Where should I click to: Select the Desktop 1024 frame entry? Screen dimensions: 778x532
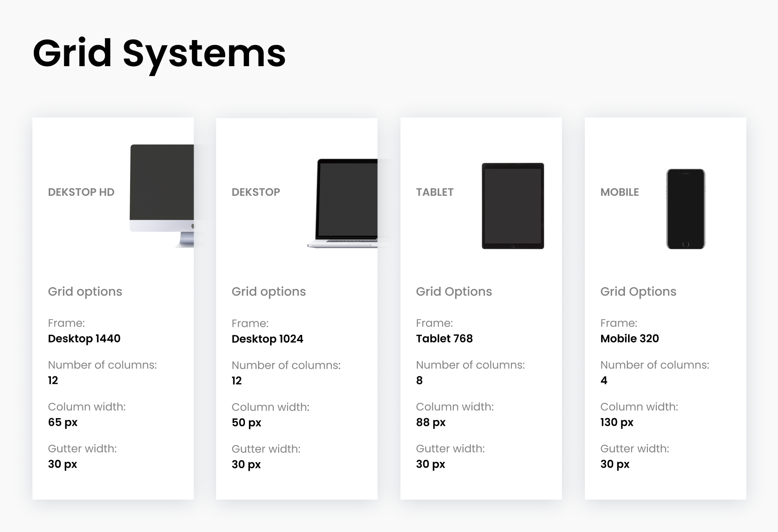[267, 338]
